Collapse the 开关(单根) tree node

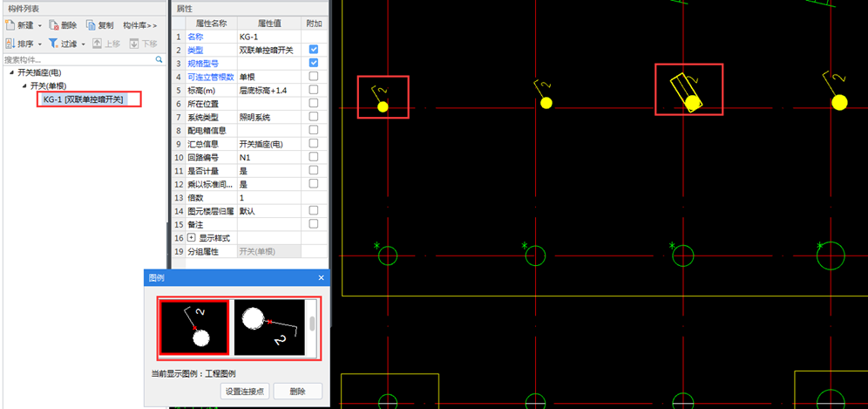24,85
